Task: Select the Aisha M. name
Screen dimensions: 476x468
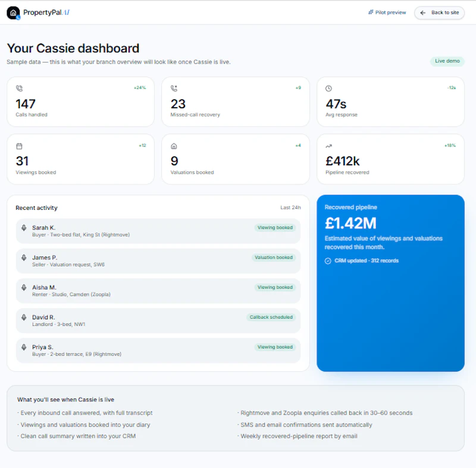Action: point(44,287)
